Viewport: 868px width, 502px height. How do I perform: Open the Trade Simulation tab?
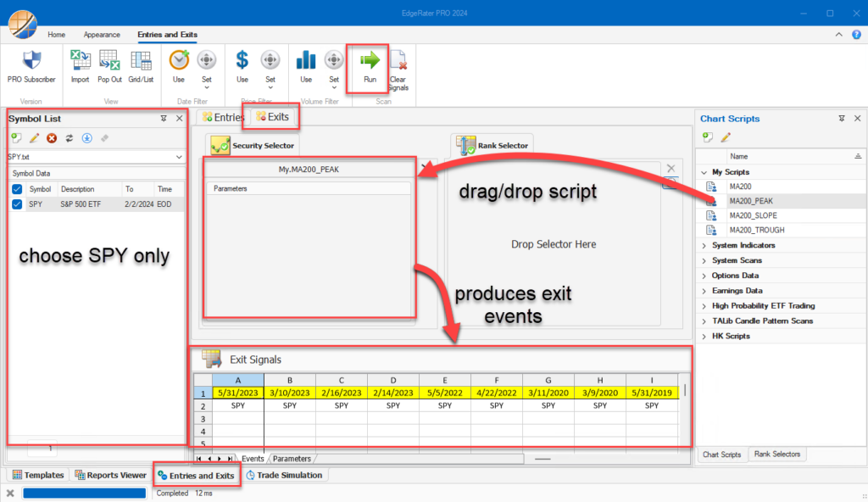[x=285, y=475]
